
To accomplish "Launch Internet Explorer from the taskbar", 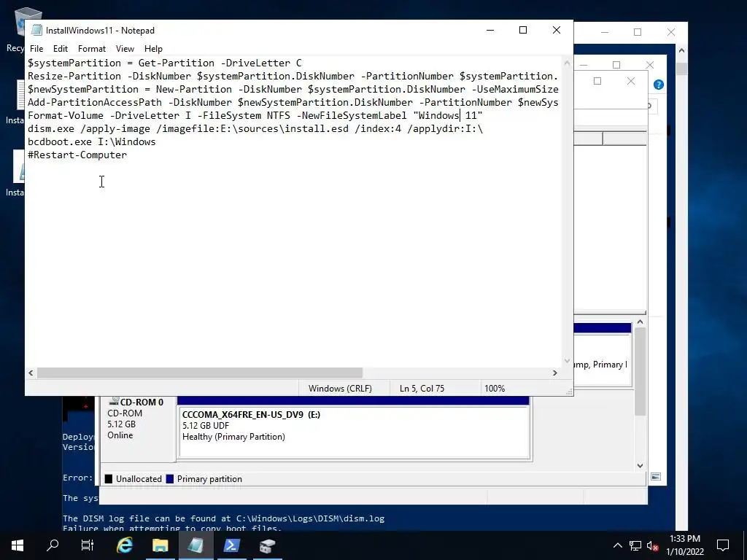I will 124,545.
